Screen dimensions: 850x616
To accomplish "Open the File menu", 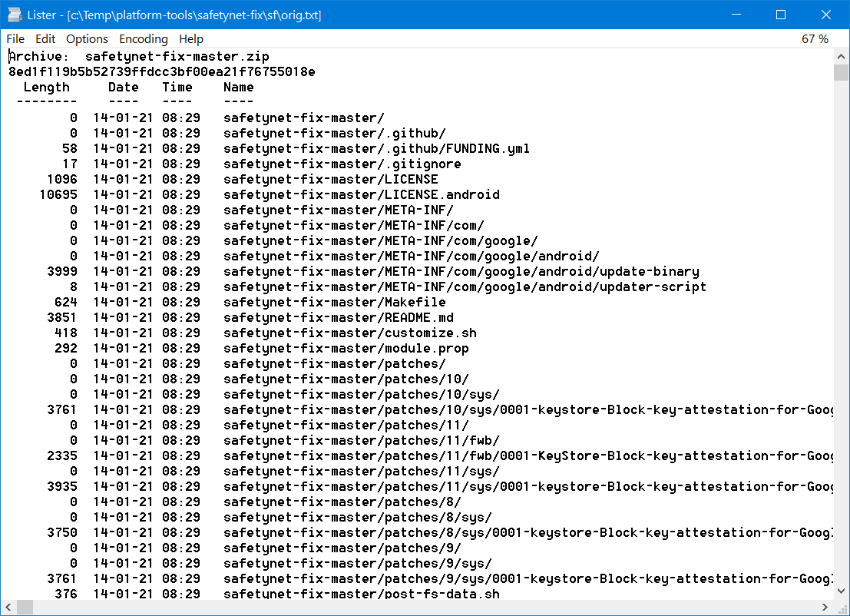I will (x=15, y=39).
